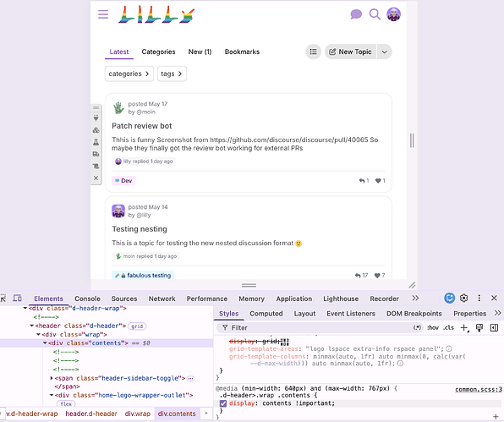Click the rendering emulation paintbrush icon
504x422 pixels.
tap(479, 328)
